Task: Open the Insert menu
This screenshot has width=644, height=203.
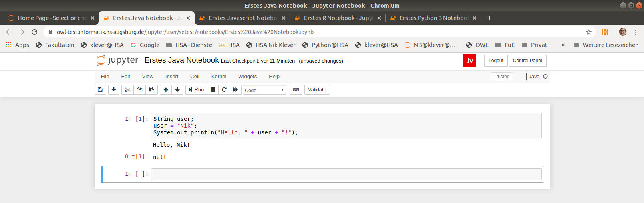Action: click(x=172, y=77)
